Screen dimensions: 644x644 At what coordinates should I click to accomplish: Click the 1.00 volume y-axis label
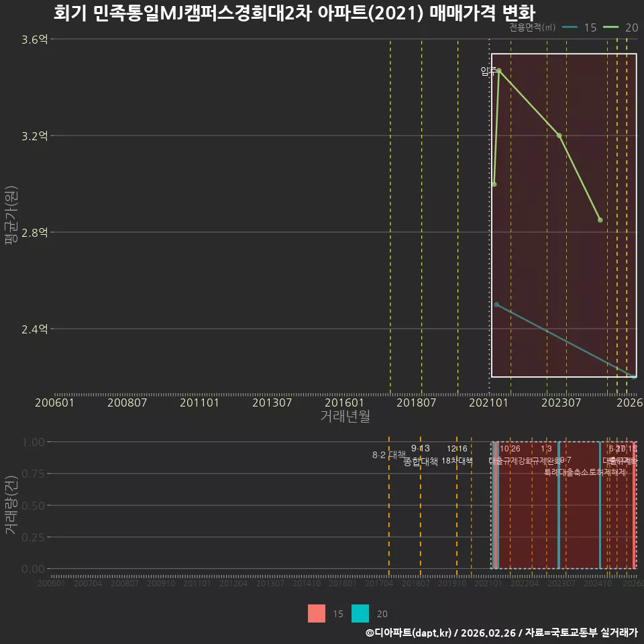pos(34,442)
